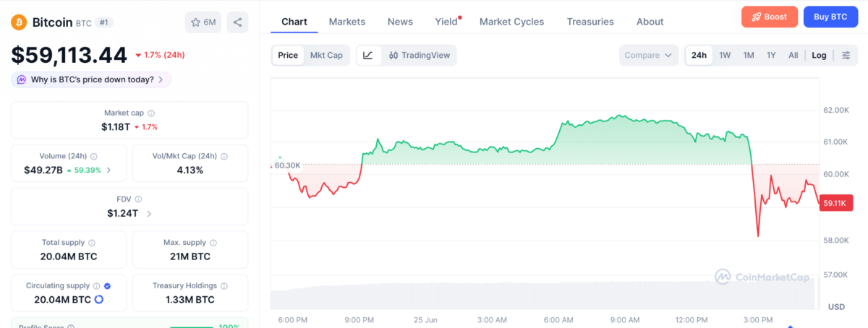Click the 1.33M BTC treasury holdings value

[x=190, y=300]
